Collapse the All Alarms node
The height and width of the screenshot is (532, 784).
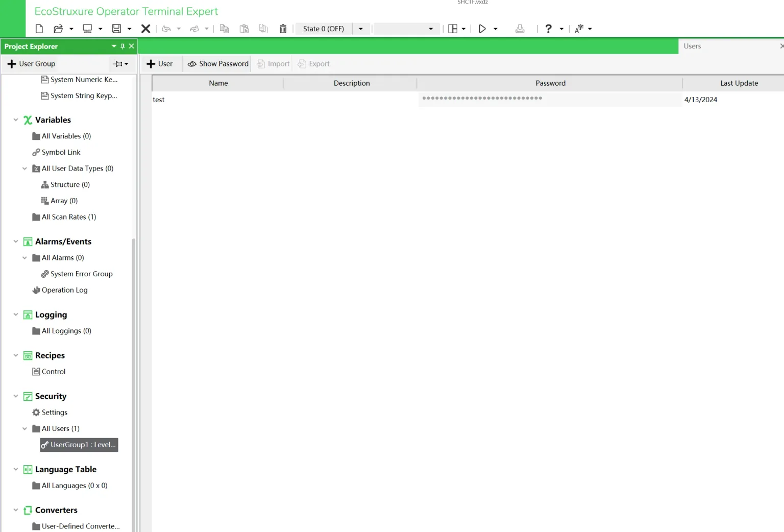coord(24,258)
